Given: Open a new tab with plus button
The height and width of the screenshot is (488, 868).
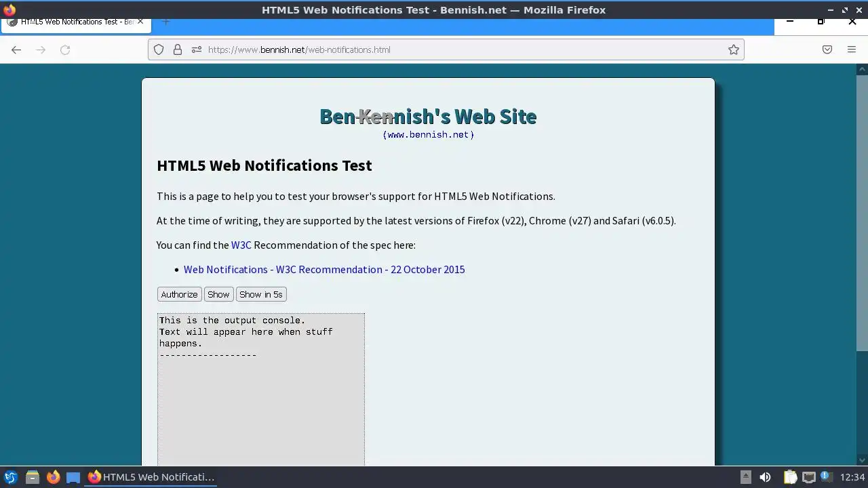Looking at the screenshot, I should 165,22.
